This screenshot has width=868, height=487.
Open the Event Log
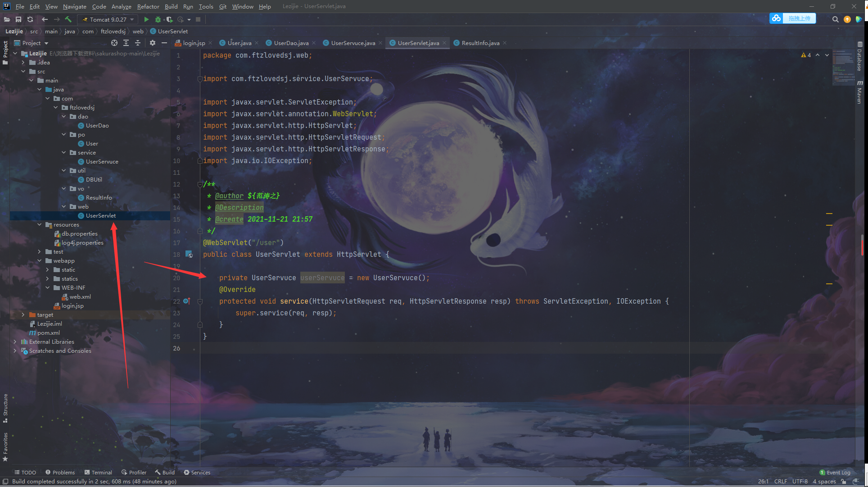click(x=835, y=472)
